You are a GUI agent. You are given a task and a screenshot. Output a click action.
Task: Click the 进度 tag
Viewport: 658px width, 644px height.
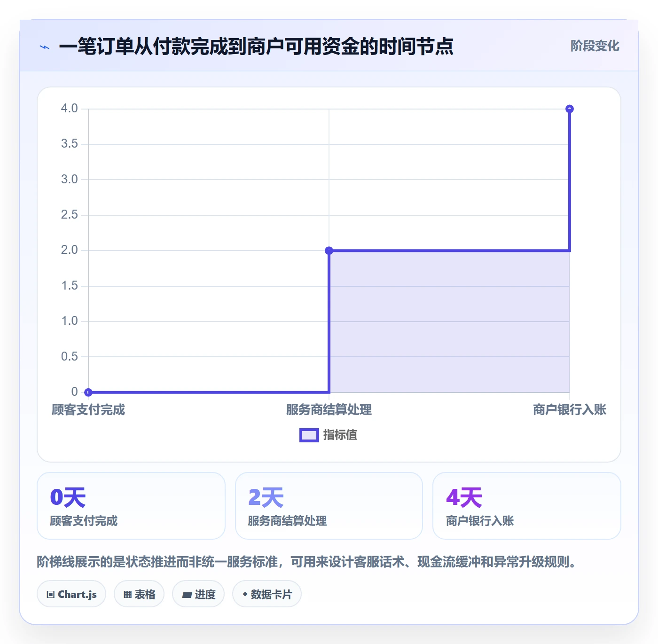click(198, 594)
